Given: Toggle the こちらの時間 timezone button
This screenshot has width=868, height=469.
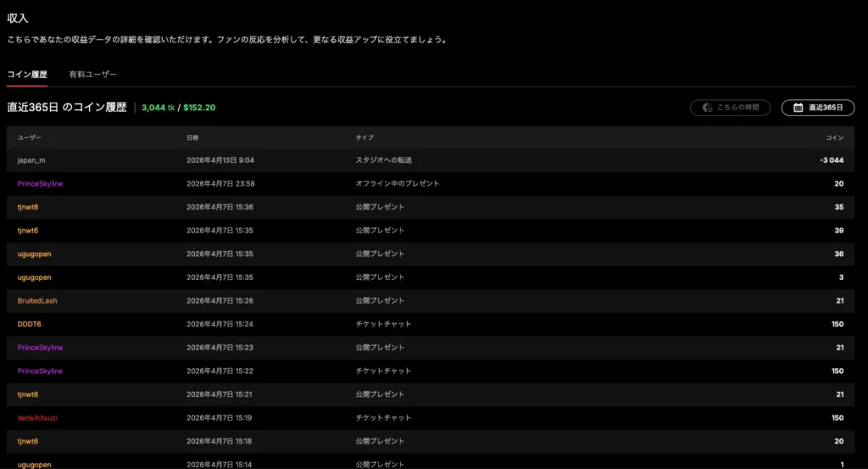Looking at the screenshot, I should point(730,108).
